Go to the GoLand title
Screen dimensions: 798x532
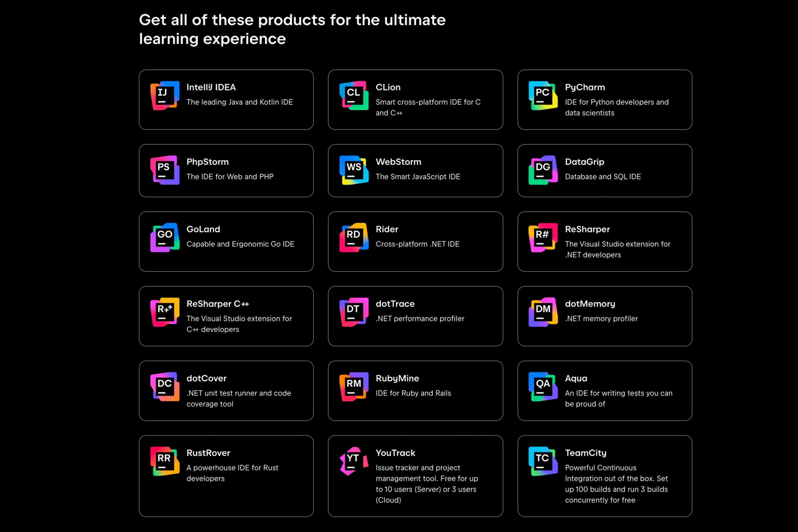pyautogui.click(x=203, y=229)
